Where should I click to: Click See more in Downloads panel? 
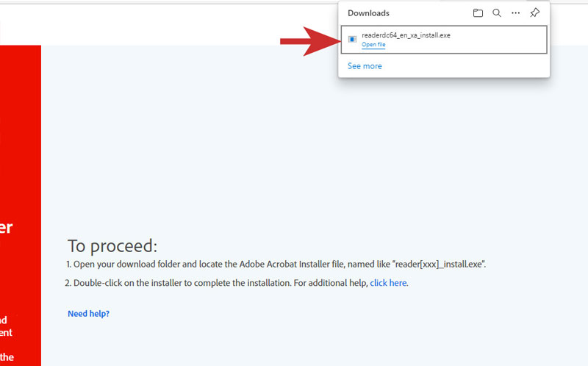365,66
